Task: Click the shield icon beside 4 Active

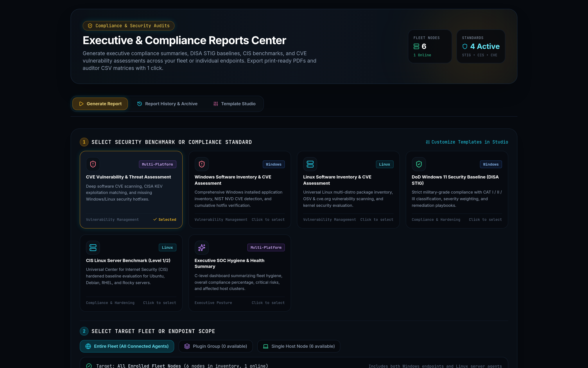Action: [465, 46]
